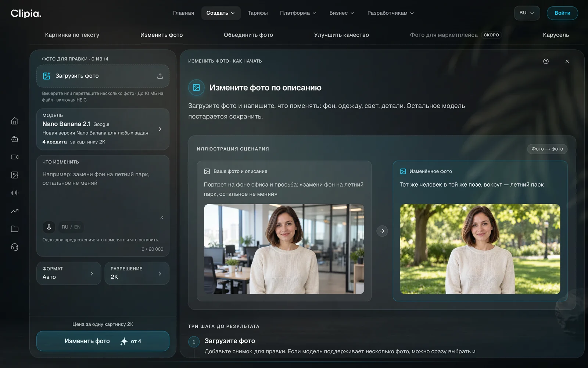Select the Изменить фото tab
This screenshot has height=368, width=588.
point(161,35)
